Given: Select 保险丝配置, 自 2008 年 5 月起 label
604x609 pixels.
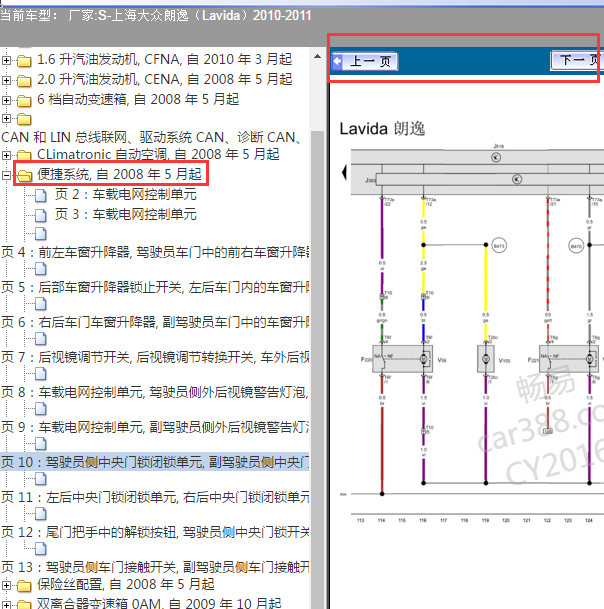Looking at the screenshot, I should [x=125, y=584].
